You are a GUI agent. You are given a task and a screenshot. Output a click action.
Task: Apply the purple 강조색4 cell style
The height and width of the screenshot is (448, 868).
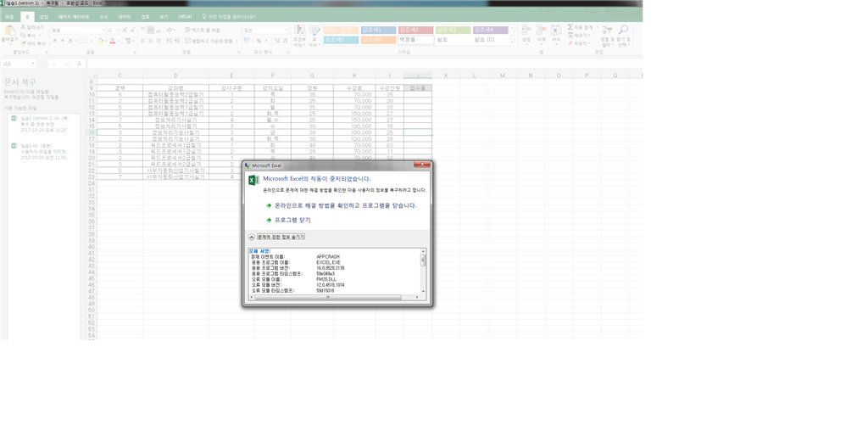pyautogui.click(x=491, y=30)
